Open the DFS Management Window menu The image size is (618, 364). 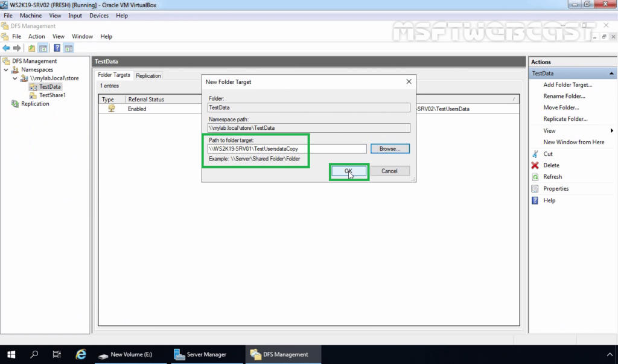82,36
